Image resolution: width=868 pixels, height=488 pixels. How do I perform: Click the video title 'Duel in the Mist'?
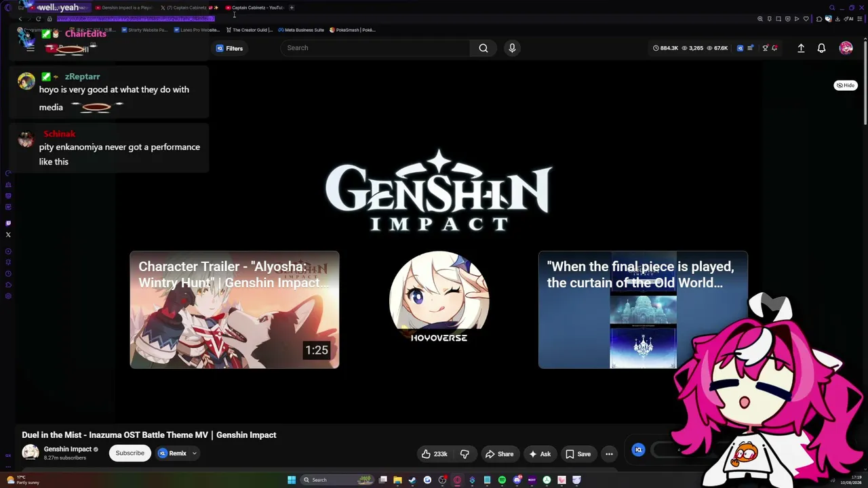point(149,435)
